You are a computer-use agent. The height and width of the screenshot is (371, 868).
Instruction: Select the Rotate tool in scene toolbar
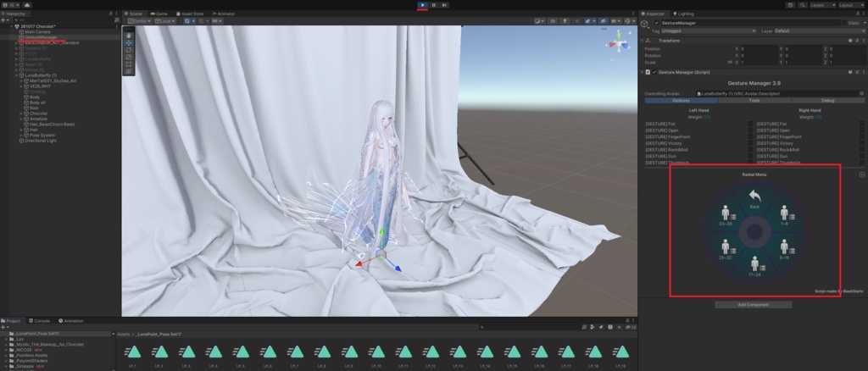pos(129,50)
